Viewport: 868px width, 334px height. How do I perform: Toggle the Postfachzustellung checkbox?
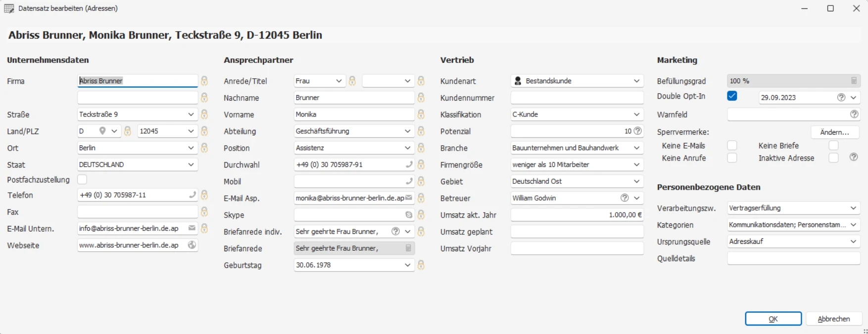(x=82, y=179)
